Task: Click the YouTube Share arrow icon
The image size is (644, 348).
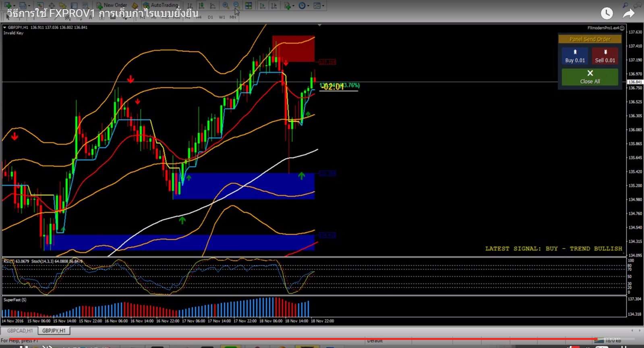Action: (629, 14)
